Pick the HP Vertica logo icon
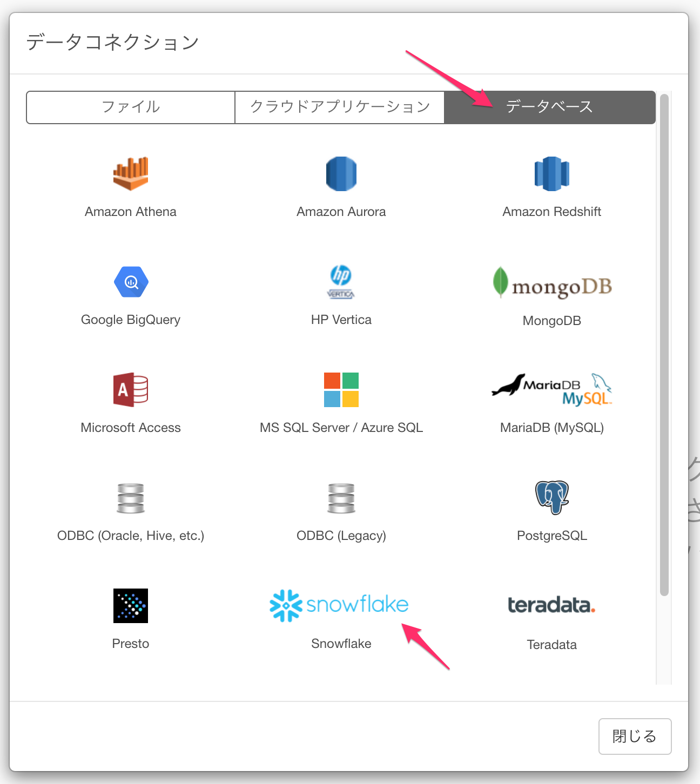This screenshot has height=784, width=700. 341,282
